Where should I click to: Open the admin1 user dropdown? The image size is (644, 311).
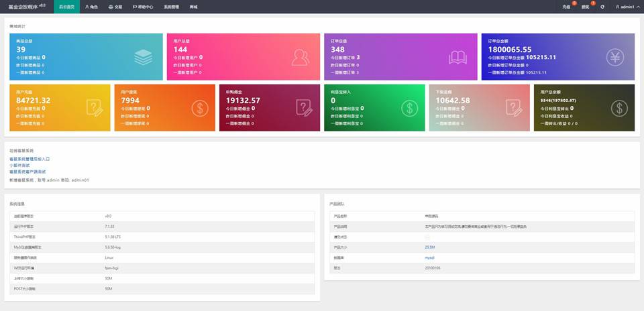627,7
